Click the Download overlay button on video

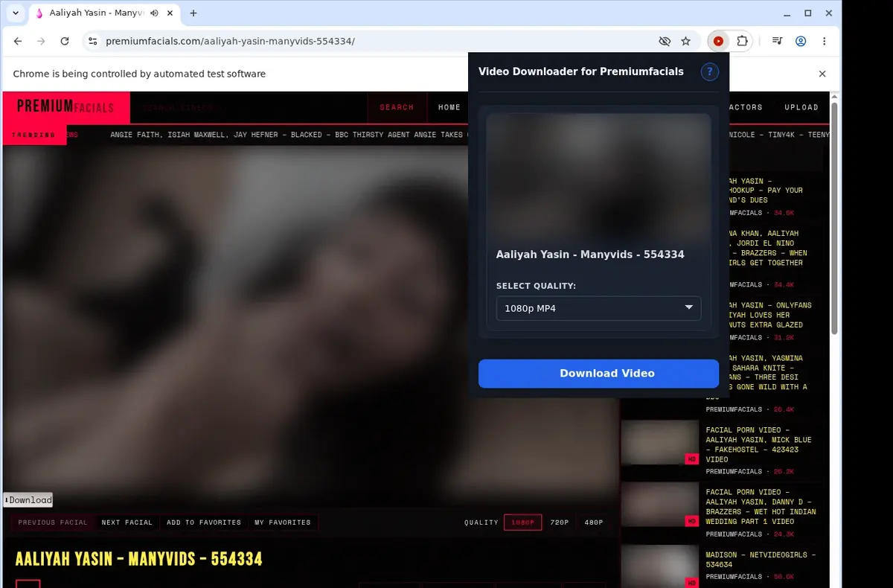coord(28,500)
